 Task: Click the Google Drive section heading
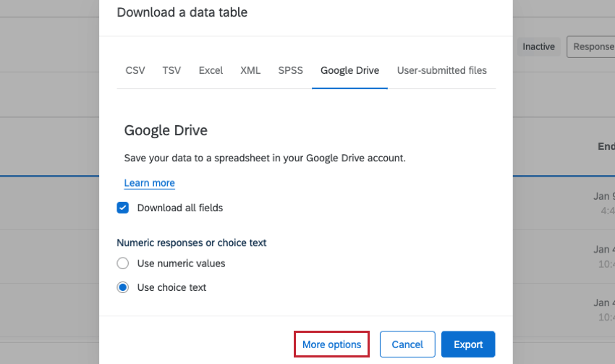tap(166, 130)
